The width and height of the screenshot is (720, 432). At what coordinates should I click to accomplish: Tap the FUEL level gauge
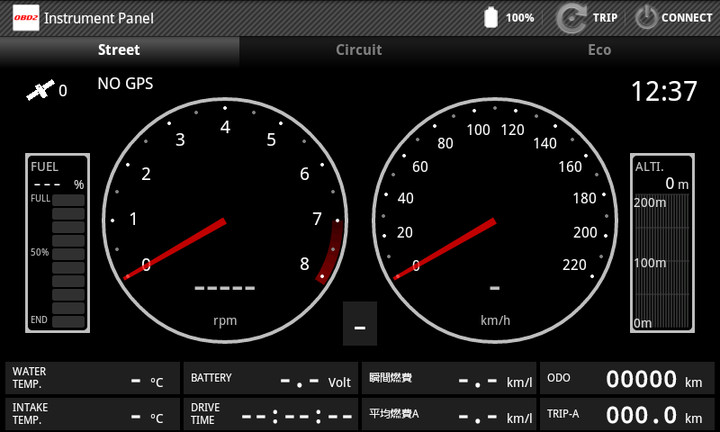(x=58, y=243)
